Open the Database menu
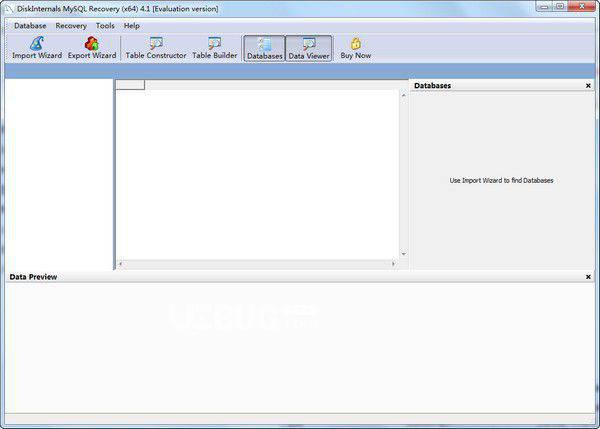 (30, 26)
